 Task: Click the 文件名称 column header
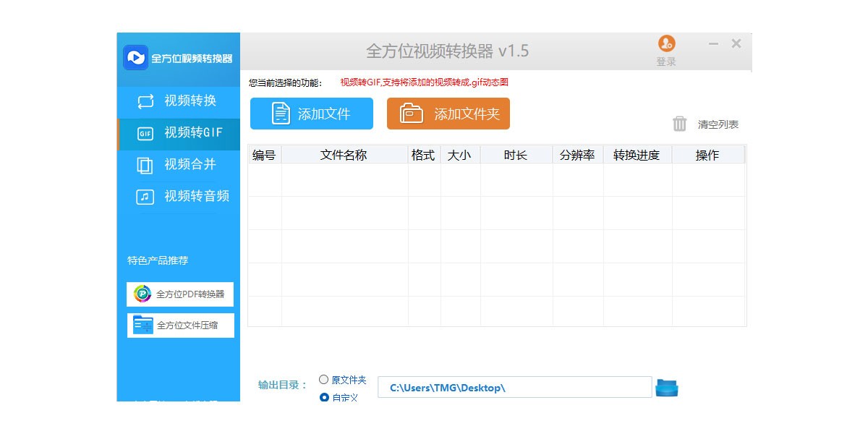(x=344, y=155)
